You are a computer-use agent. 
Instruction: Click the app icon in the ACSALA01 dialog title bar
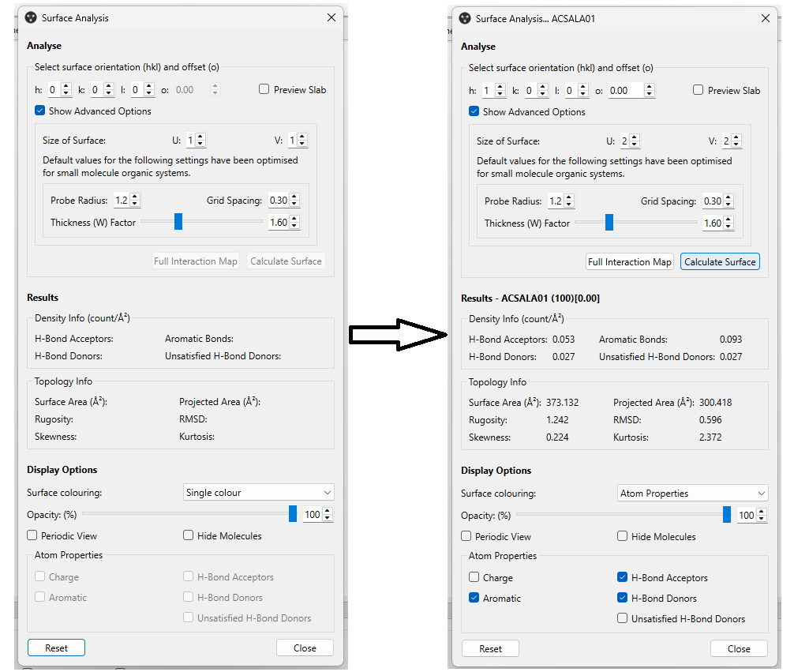click(465, 18)
